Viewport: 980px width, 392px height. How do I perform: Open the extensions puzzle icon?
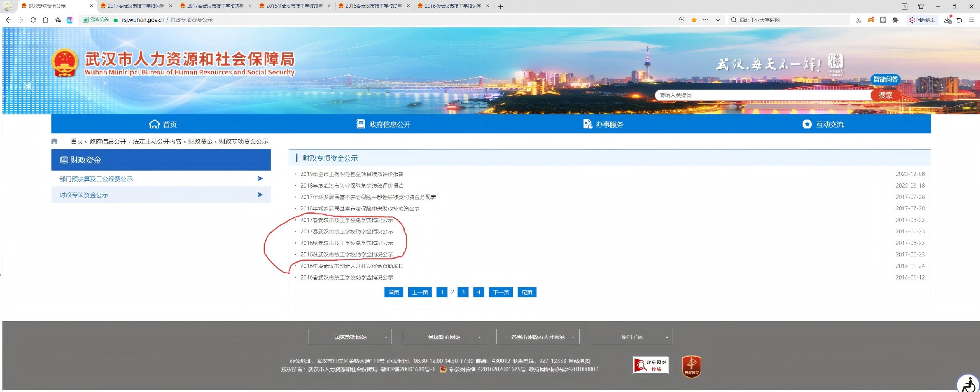pos(895,20)
